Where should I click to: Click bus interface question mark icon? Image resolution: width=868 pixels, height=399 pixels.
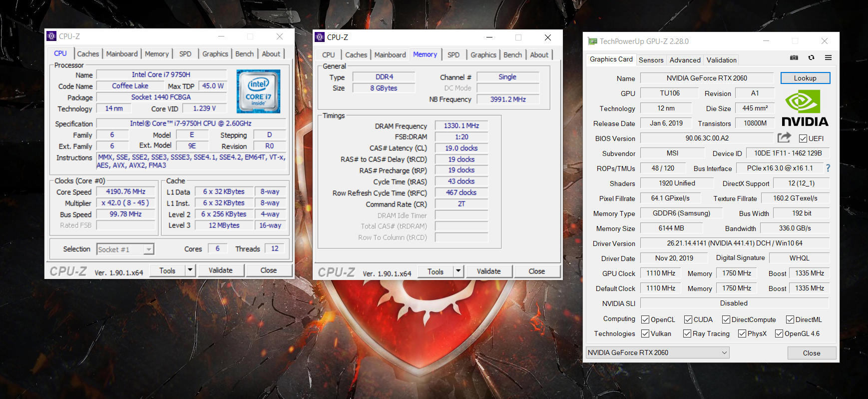click(x=828, y=168)
